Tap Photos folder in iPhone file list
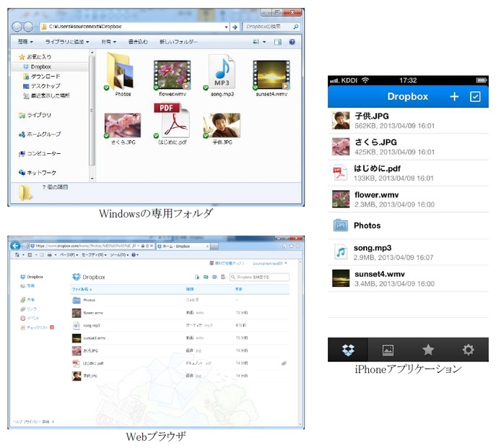The height and width of the screenshot is (448, 496). (408, 225)
